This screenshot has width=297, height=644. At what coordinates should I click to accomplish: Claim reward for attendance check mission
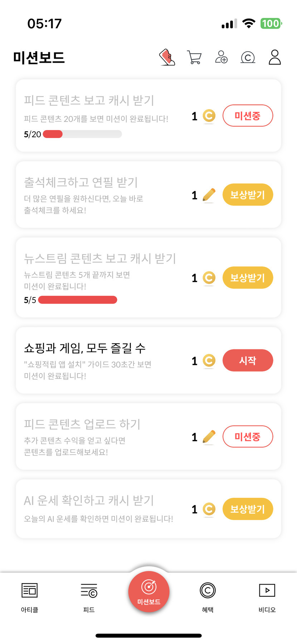pos(248,195)
